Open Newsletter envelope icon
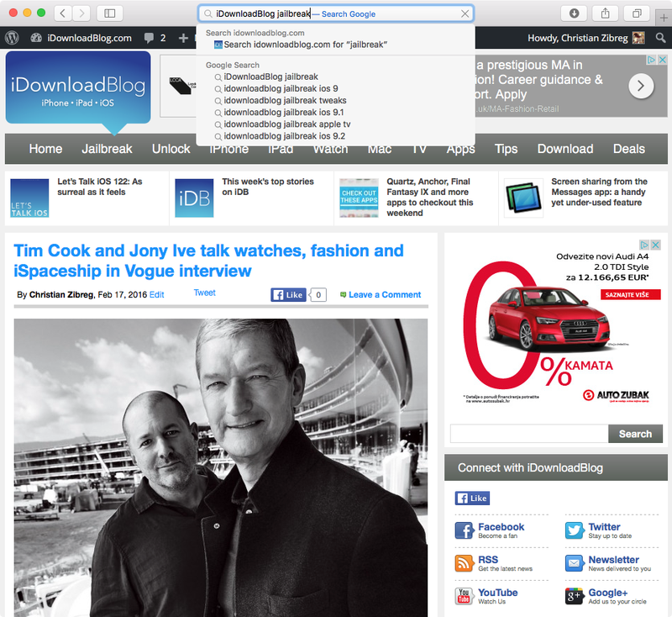This screenshot has width=672, height=617. (575, 563)
